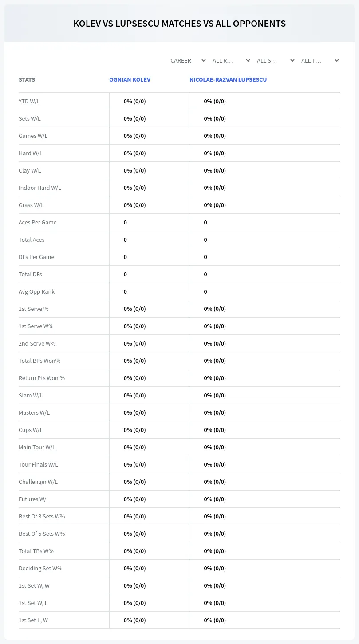The width and height of the screenshot is (359, 644).
Task: Click the page title heading
Action: coord(179,24)
